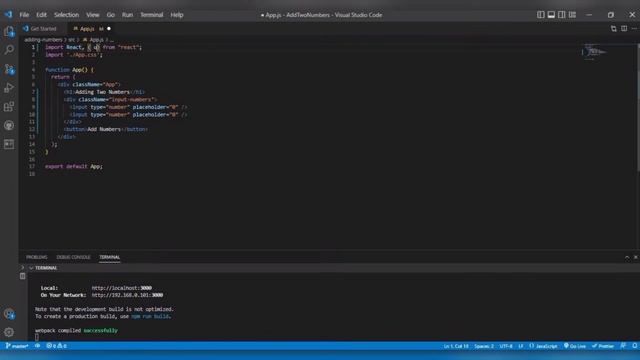
Task: Open the View menu
Action: (x=93, y=15)
